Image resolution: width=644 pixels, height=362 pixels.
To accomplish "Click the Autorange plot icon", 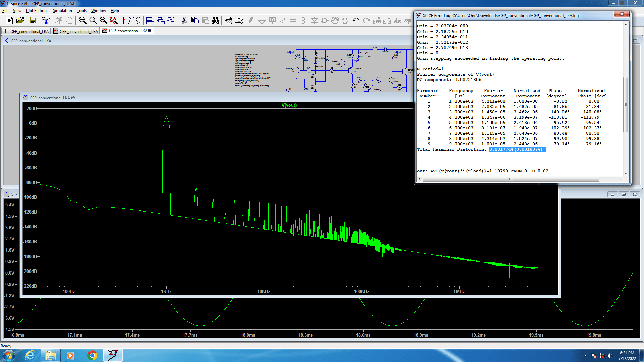I will 137,21.
